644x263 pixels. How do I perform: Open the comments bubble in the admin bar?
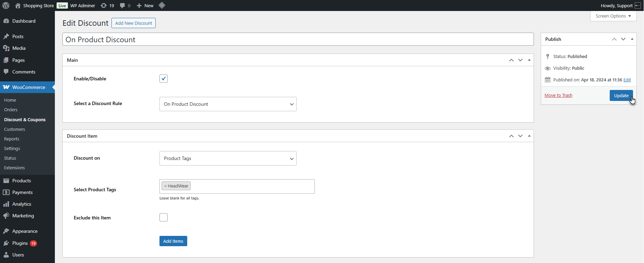coord(122,6)
